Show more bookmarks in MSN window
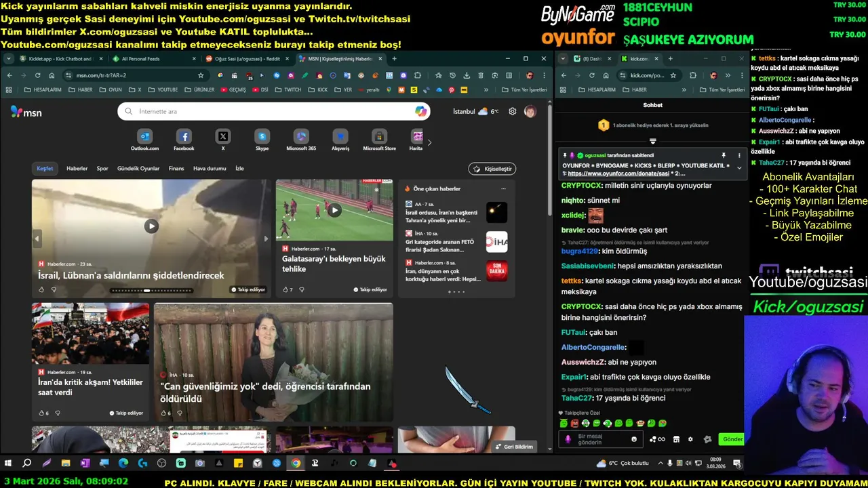Image resolution: width=868 pixels, height=488 pixels. 486,89
